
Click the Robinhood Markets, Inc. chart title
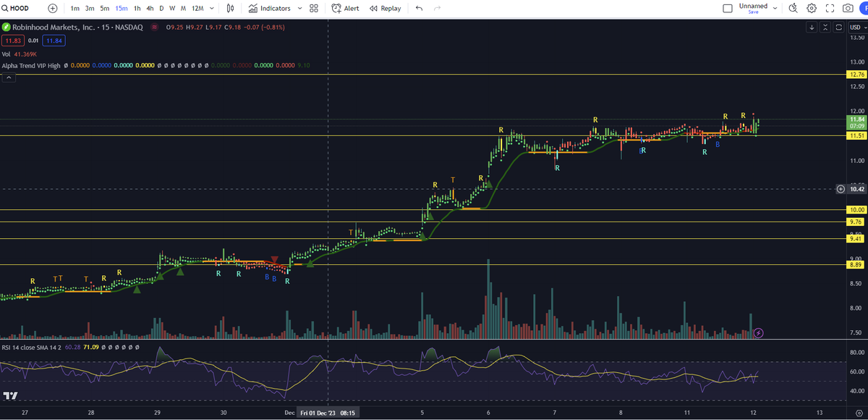pyautogui.click(x=78, y=27)
